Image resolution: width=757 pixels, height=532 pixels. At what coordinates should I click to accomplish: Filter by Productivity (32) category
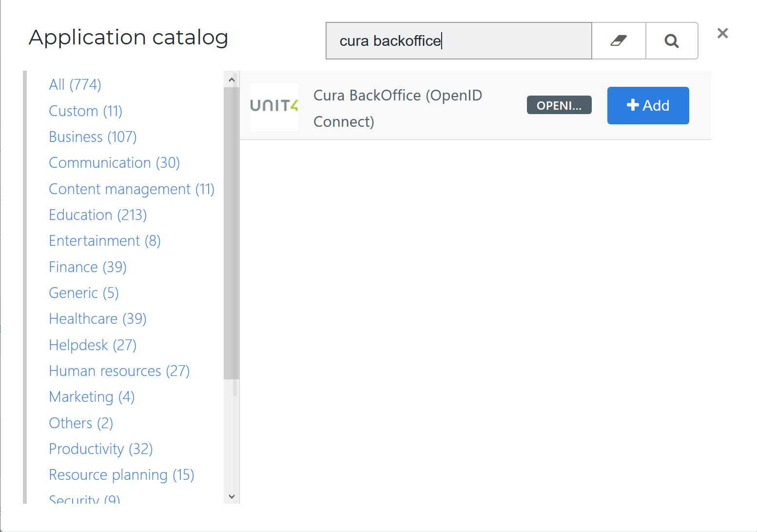coord(101,449)
